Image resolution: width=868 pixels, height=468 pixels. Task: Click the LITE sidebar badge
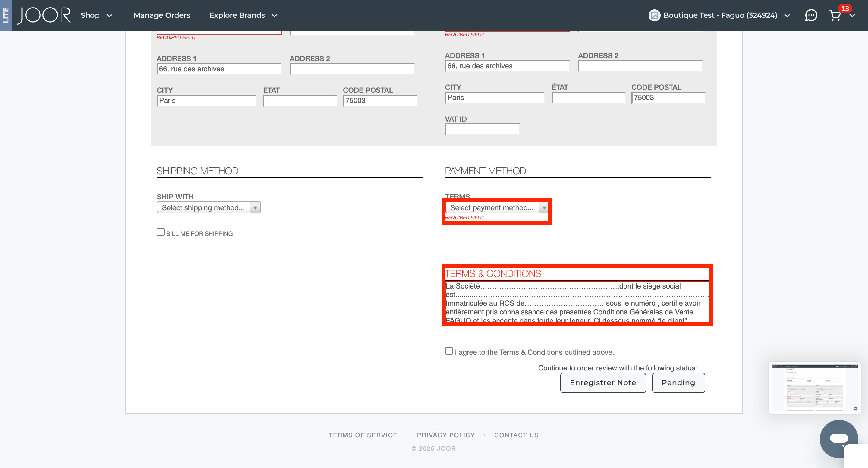click(6, 15)
